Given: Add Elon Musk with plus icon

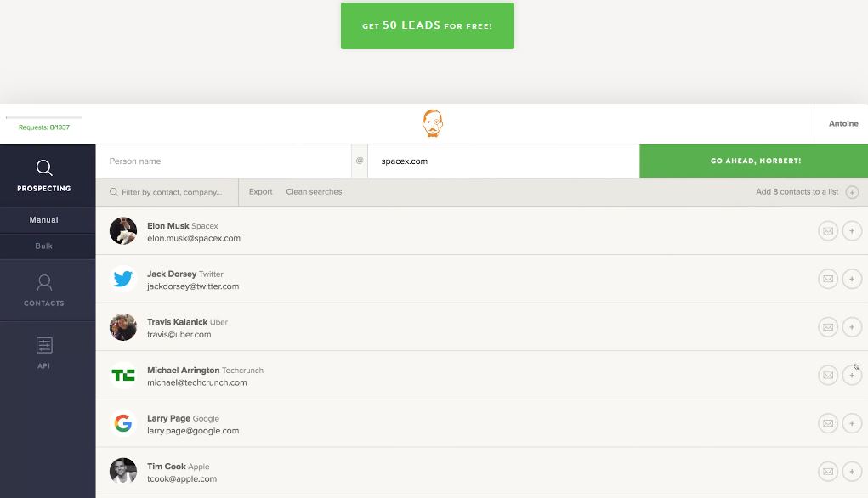Looking at the screenshot, I should tap(852, 231).
